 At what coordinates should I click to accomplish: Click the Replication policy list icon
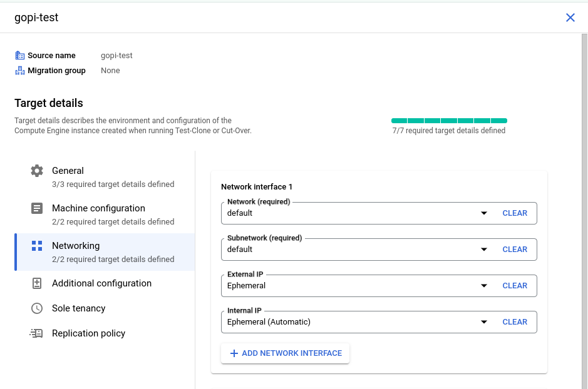[36, 333]
